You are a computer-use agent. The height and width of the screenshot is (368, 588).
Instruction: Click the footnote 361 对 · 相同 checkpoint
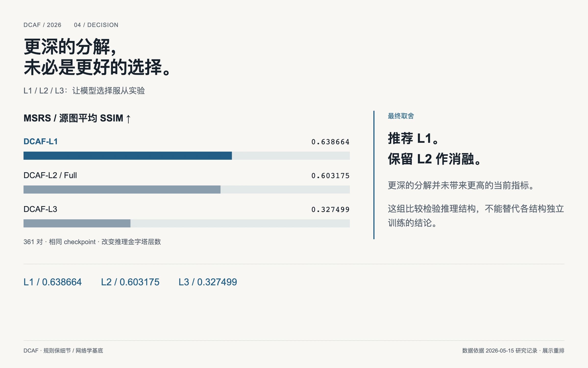tap(60, 242)
